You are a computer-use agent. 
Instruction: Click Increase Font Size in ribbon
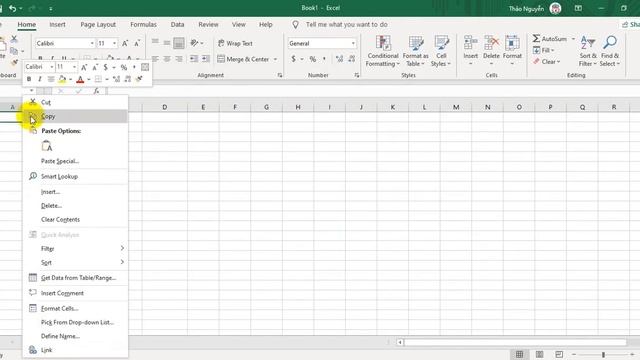click(x=125, y=43)
